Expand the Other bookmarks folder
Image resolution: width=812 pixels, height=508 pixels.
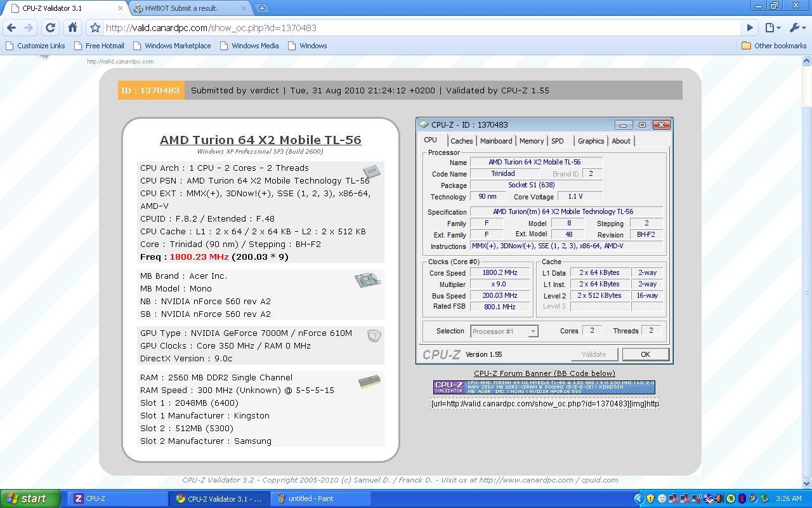(774, 46)
